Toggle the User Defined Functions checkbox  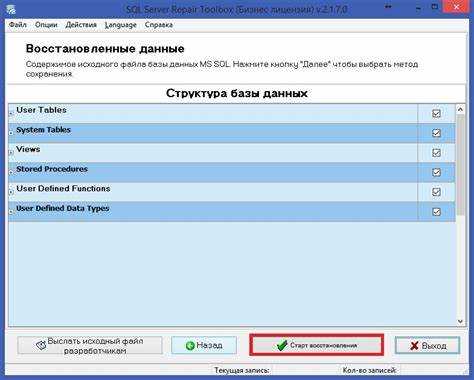[x=436, y=192]
